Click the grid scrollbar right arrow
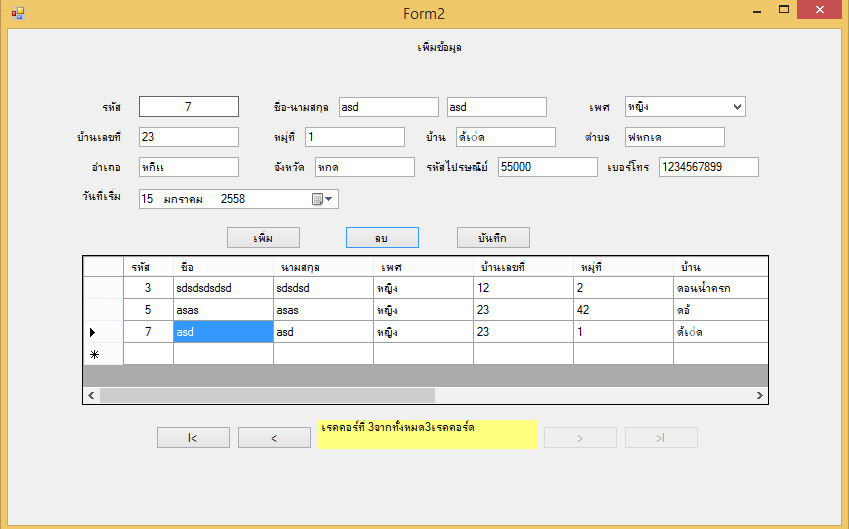 coord(760,395)
